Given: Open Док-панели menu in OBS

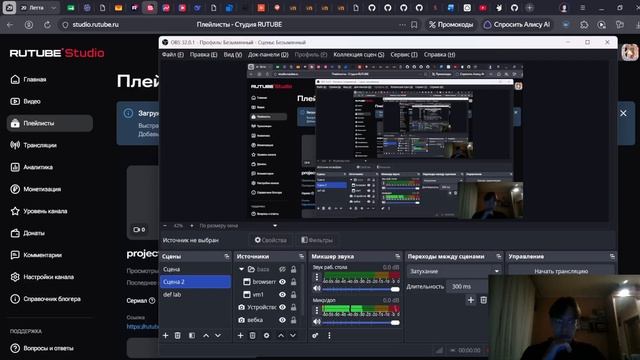Looking at the screenshot, I should click(268, 55).
